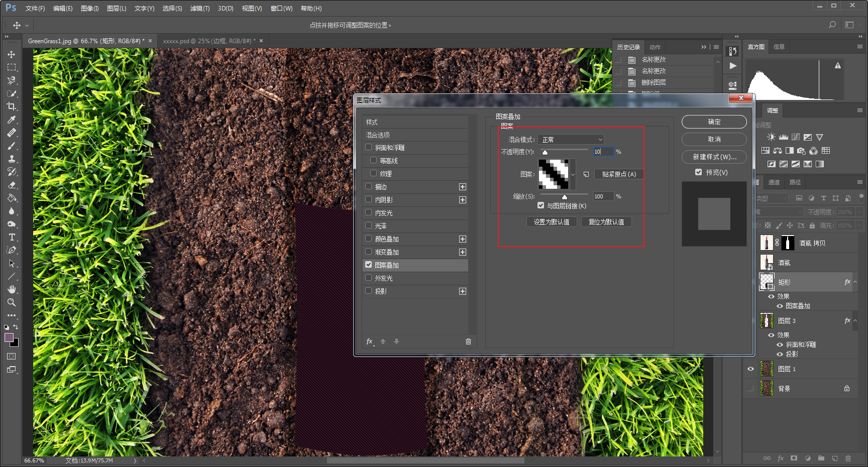Enable Bevel and Emboss checkbox
The height and width of the screenshot is (467, 868).
(x=369, y=147)
